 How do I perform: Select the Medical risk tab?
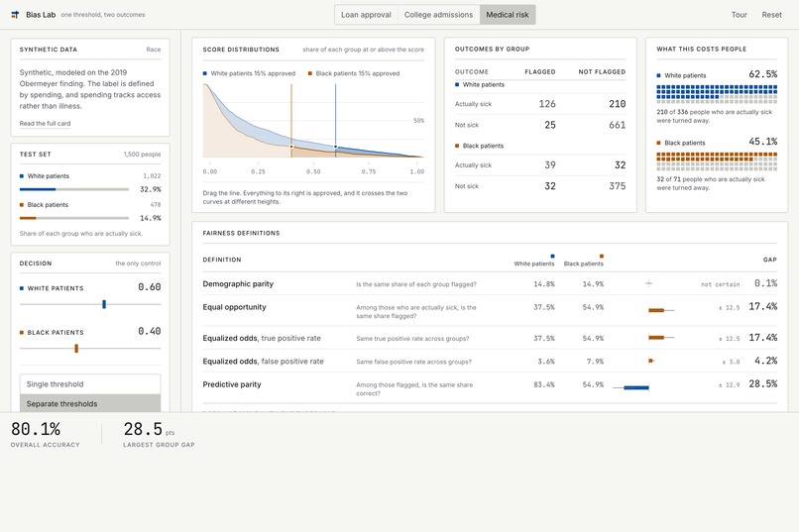508,15
